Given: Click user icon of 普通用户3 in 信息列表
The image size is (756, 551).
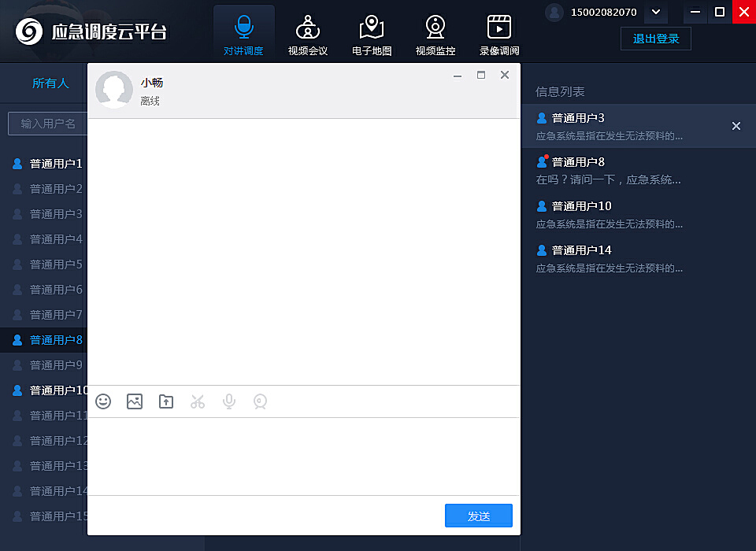Looking at the screenshot, I should click(542, 117).
